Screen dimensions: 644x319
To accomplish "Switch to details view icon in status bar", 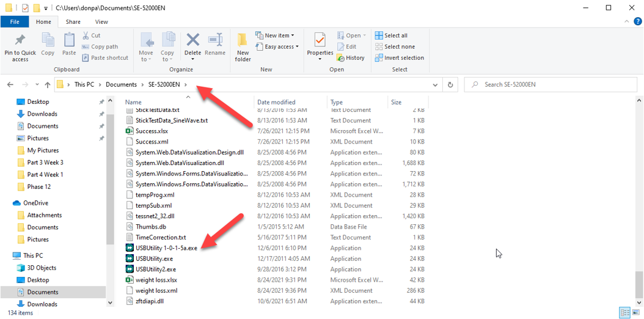I will [626, 313].
